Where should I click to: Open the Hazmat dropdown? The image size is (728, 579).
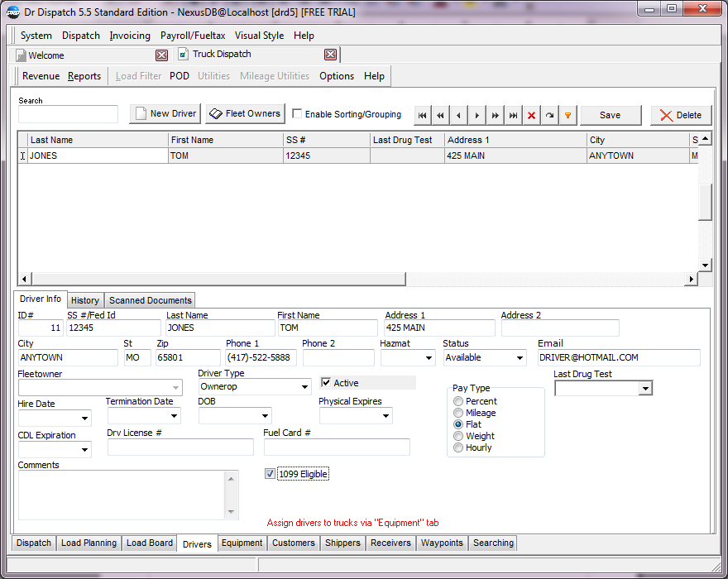(429, 358)
